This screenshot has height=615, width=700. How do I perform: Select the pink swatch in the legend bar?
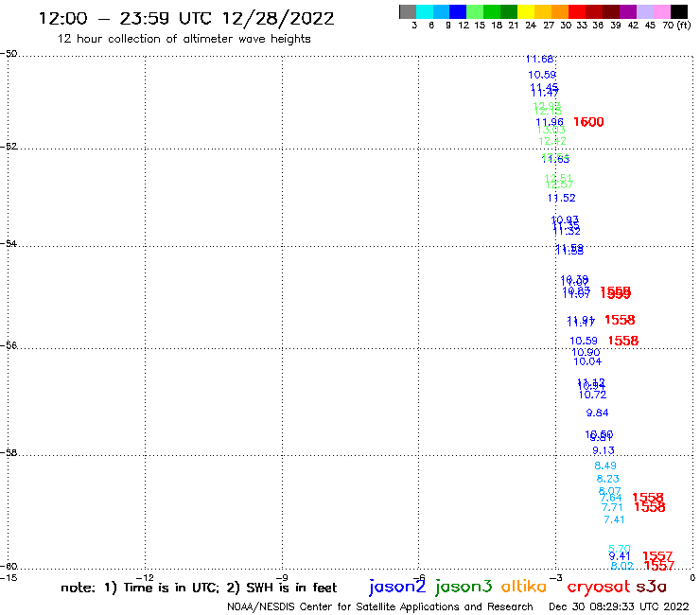click(662, 11)
